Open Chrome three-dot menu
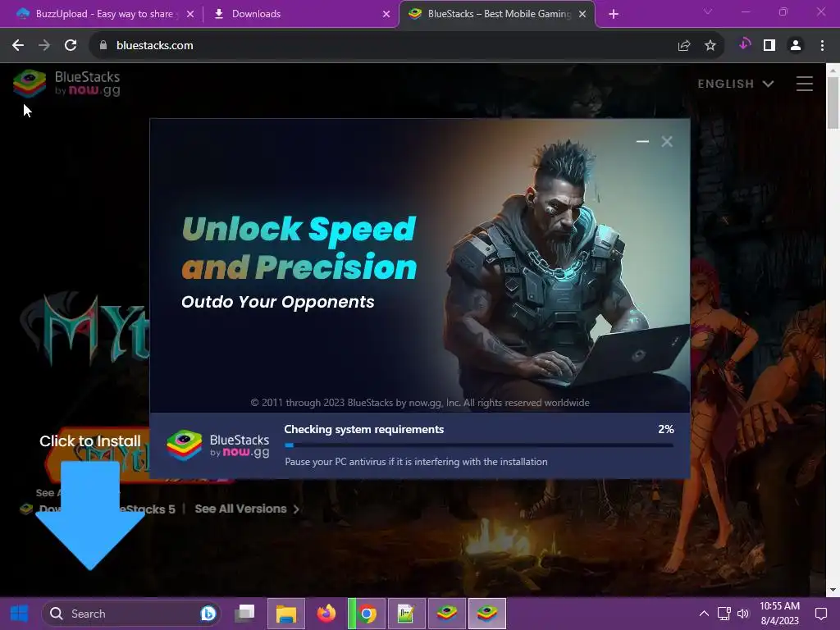 [x=822, y=46]
